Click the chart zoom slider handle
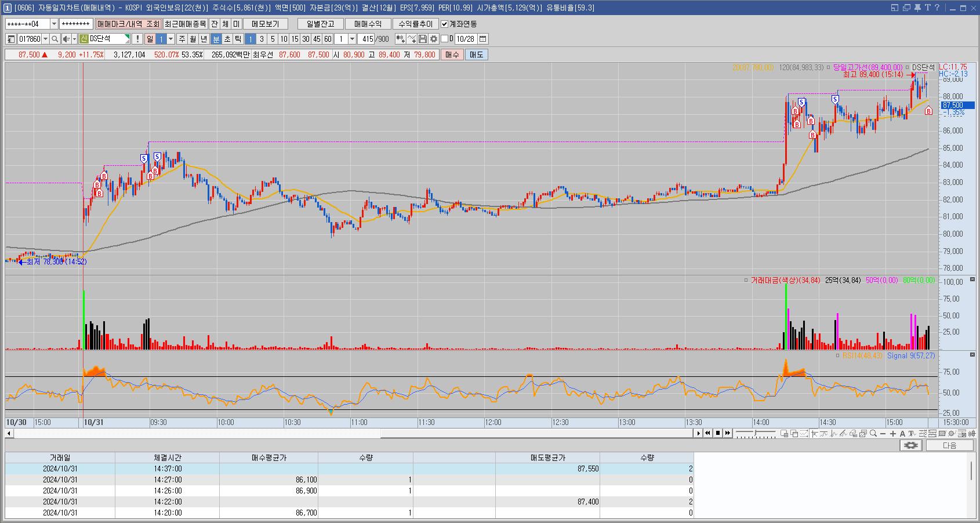Image resolution: width=980 pixels, height=523 pixels. pyautogui.click(x=756, y=433)
